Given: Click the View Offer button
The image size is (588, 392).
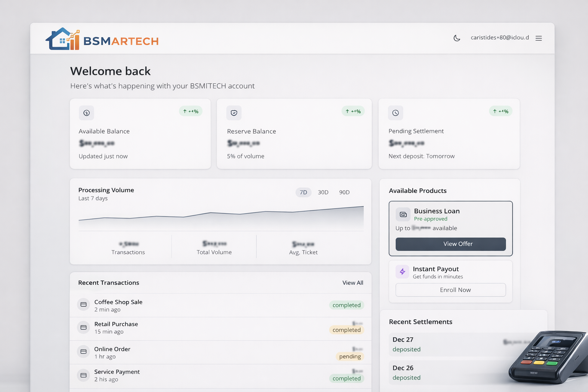Looking at the screenshot, I should click(451, 244).
